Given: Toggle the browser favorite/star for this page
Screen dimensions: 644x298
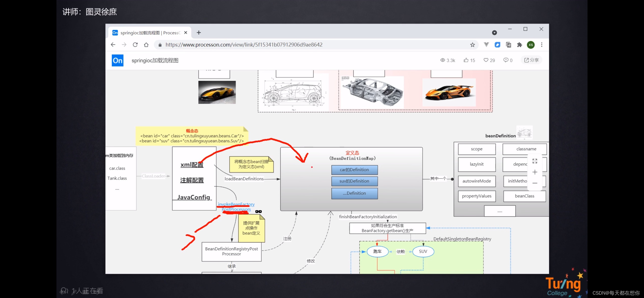Looking at the screenshot, I should pos(473,44).
